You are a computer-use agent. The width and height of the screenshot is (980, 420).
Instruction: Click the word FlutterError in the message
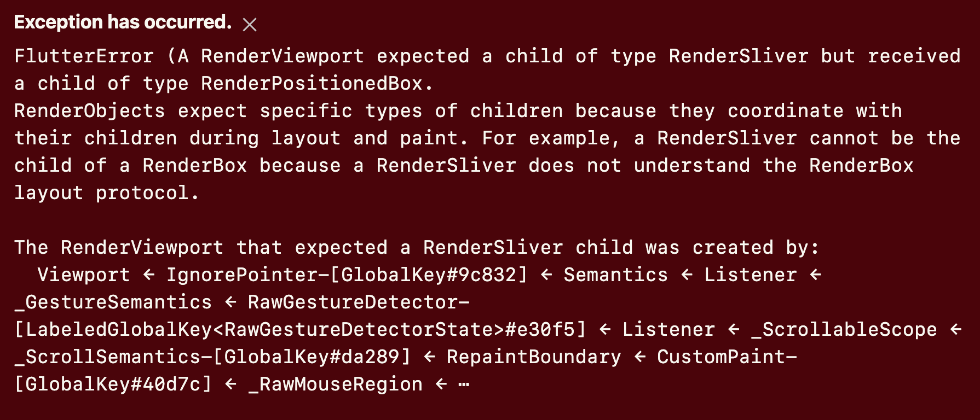84,56
